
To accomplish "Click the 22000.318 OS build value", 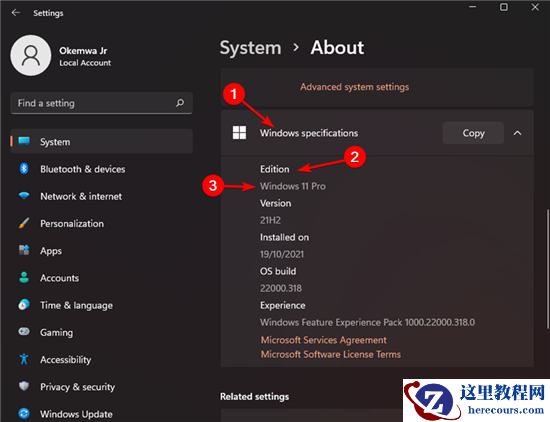I will pos(281,288).
